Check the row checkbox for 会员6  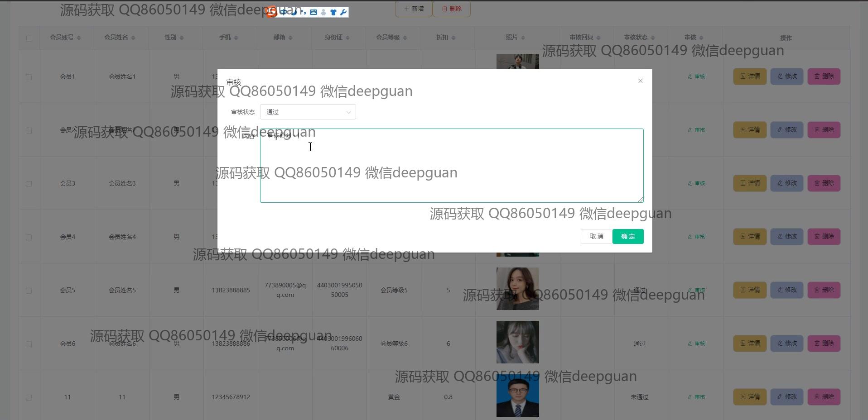pos(29,344)
